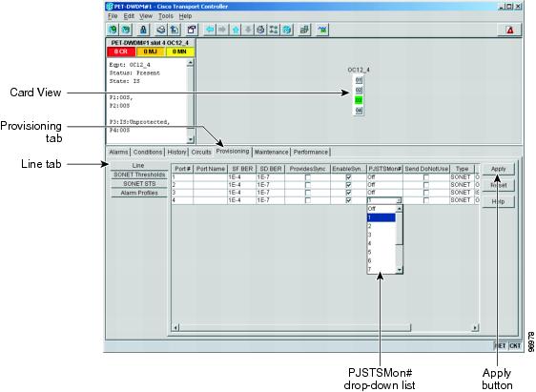Go back with the left arrow icon
The height and width of the screenshot is (392, 536).
[x=210, y=31]
